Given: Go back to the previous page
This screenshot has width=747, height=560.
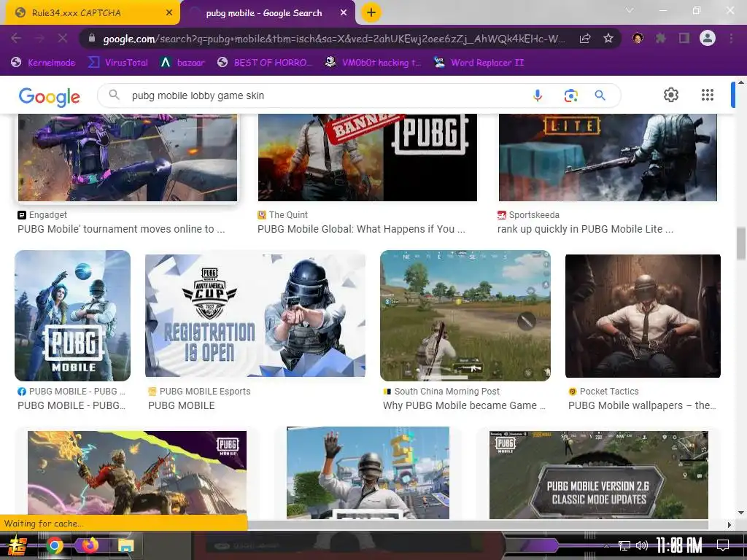Looking at the screenshot, I should click(16, 38).
